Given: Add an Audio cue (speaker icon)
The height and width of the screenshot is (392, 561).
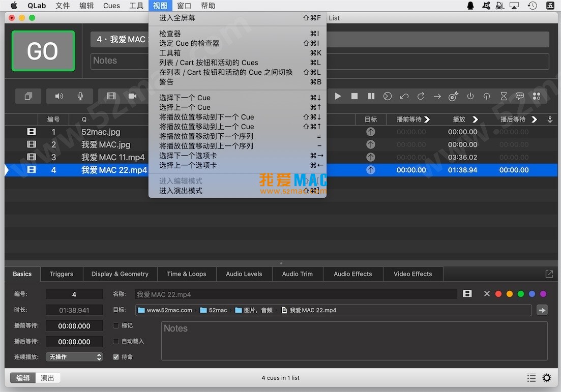Looking at the screenshot, I should (x=59, y=96).
